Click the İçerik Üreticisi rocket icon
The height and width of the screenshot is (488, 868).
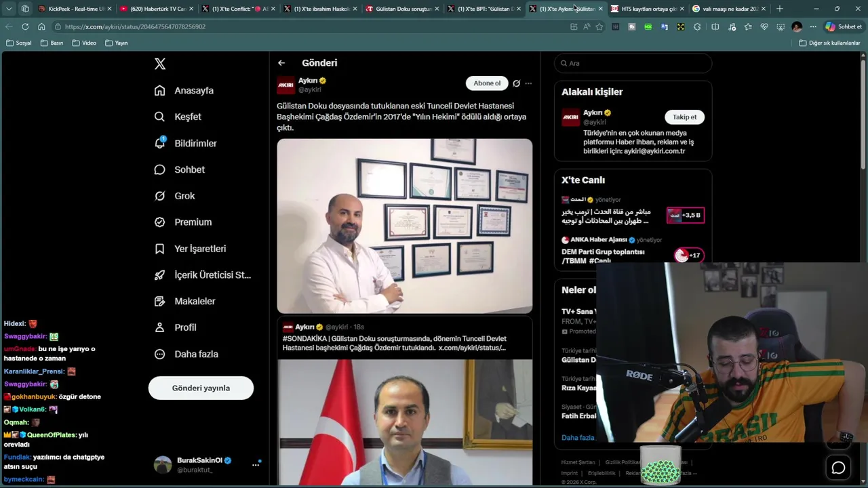(159, 274)
